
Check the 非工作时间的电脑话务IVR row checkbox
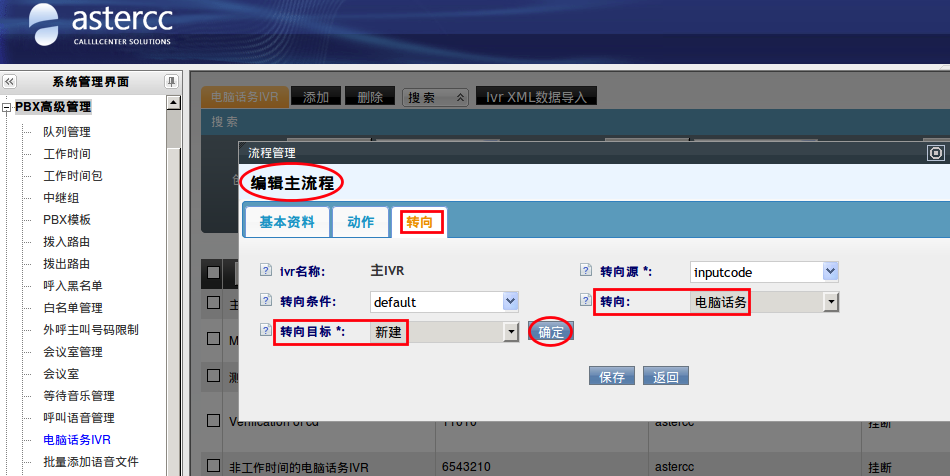click(x=213, y=466)
